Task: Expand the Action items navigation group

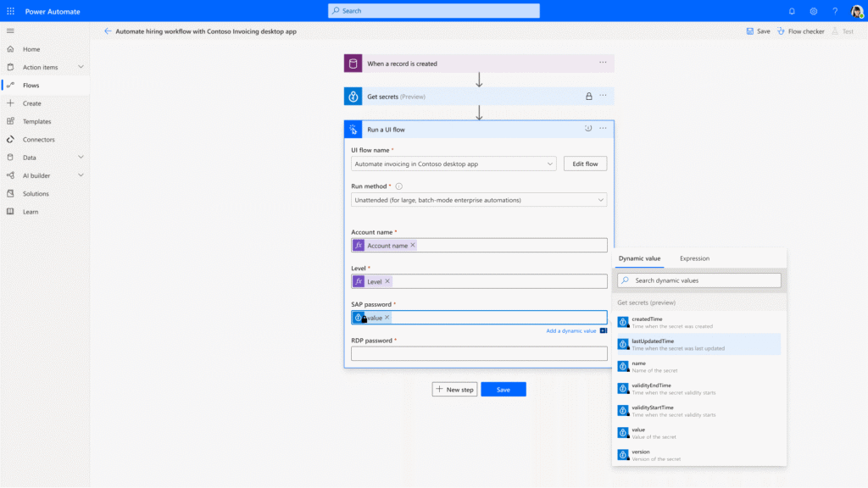Action: click(81, 67)
